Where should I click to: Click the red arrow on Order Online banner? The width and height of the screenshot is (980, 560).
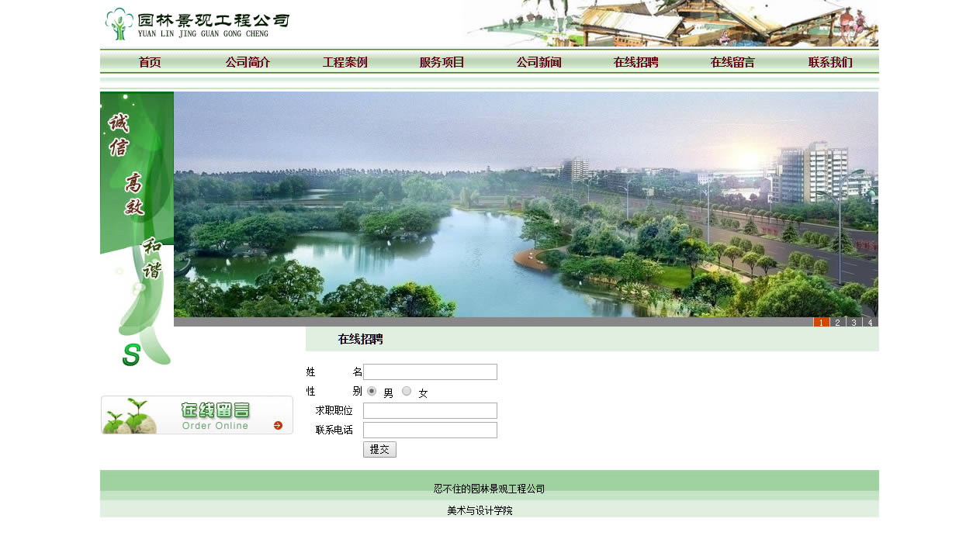click(x=278, y=425)
